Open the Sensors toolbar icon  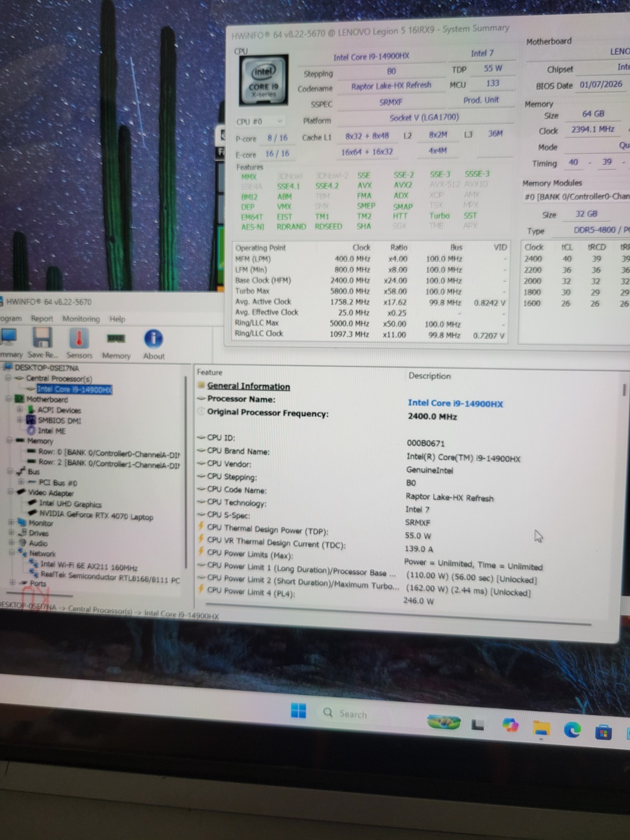click(x=79, y=344)
